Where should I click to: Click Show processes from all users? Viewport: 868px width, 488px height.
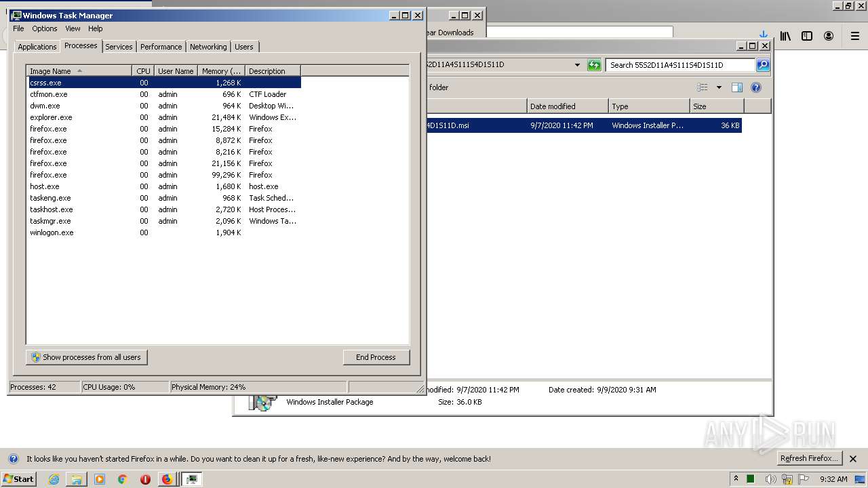[87, 357]
